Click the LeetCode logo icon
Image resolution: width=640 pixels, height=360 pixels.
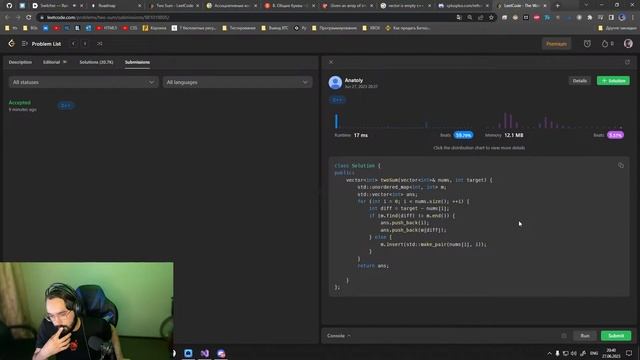tap(11, 44)
